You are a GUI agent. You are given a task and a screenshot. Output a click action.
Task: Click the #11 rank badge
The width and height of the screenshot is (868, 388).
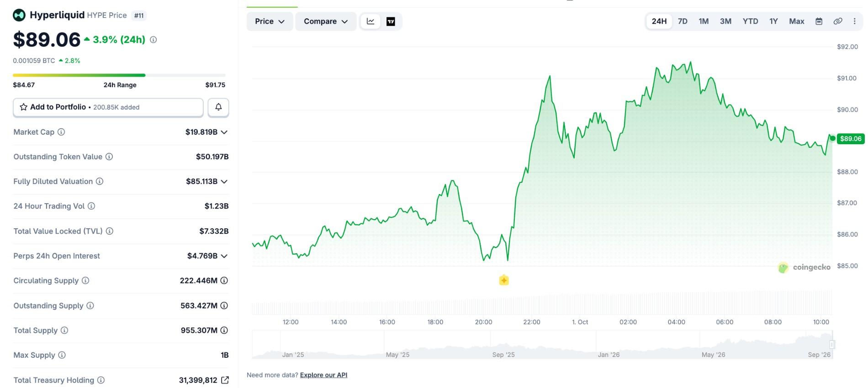139,16
